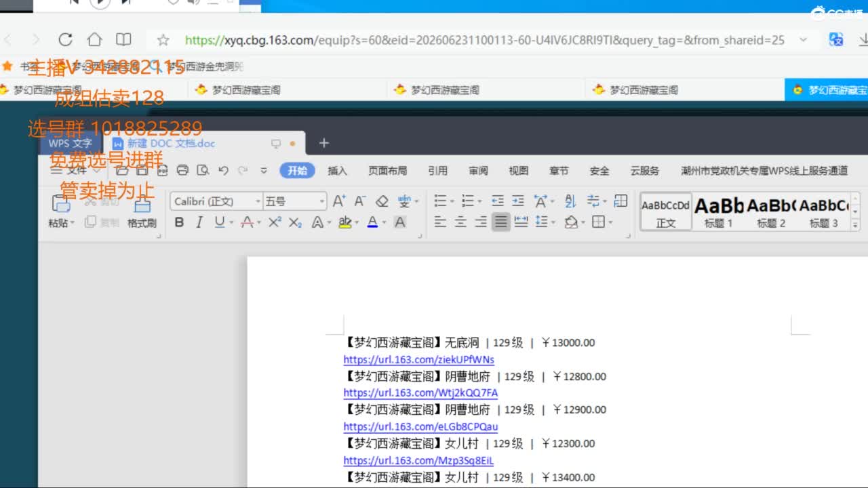Viewport: 868px width, 488px height.
Task: Decrease paragraph indent
Action: coord(498,201)
